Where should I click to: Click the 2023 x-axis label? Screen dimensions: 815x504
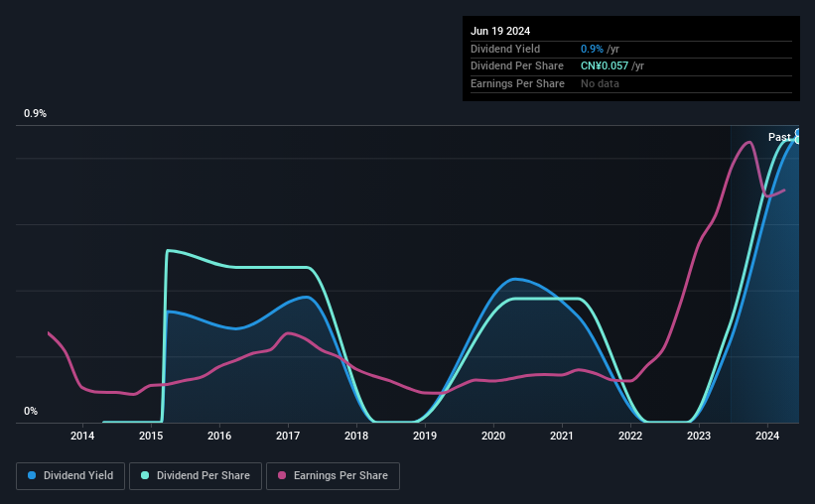click(699, 436)
